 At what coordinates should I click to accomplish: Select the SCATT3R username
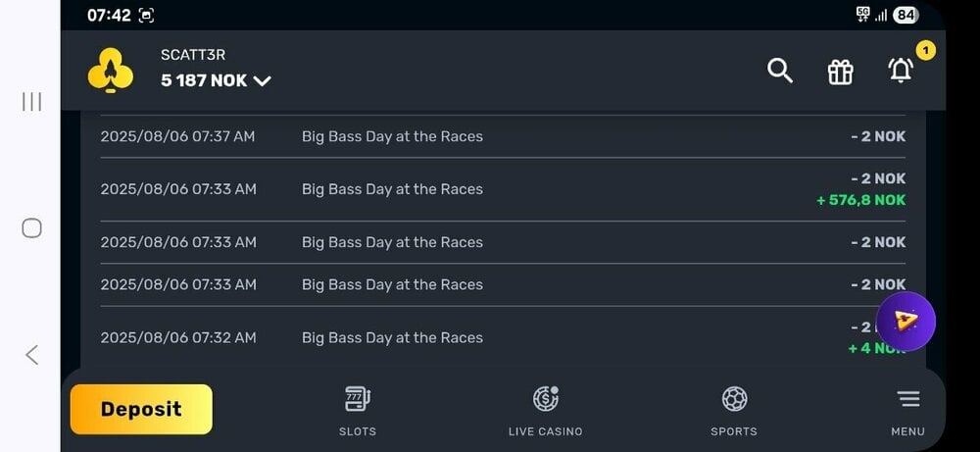(x=193, y=55)
